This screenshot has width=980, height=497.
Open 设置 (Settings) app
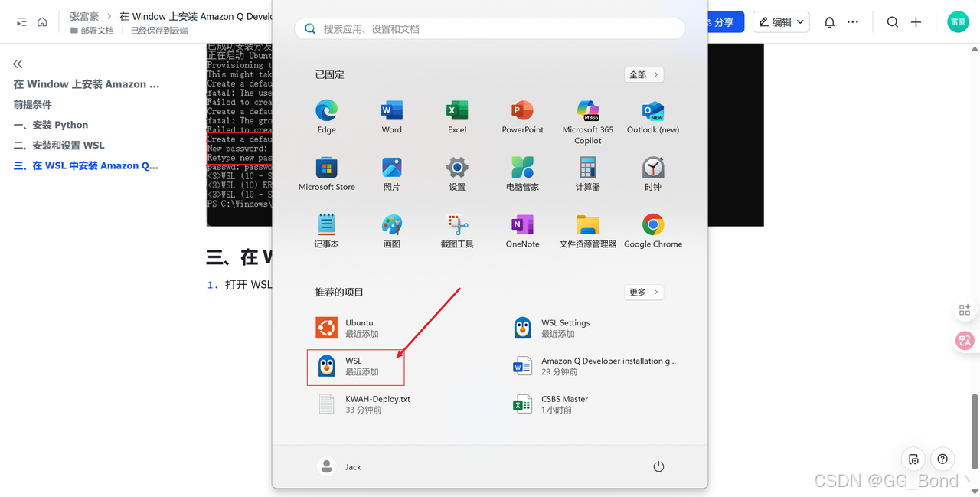point(457,174)
